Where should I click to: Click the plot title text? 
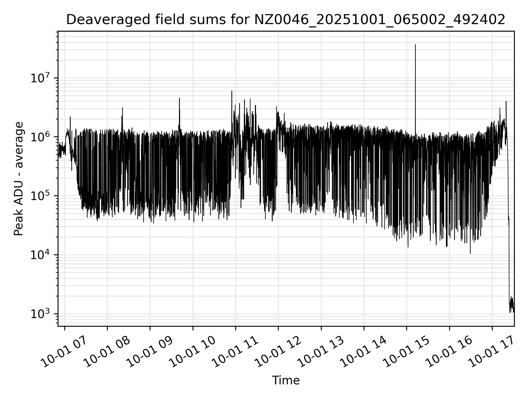pyautogui.click(x=286, y=20)
